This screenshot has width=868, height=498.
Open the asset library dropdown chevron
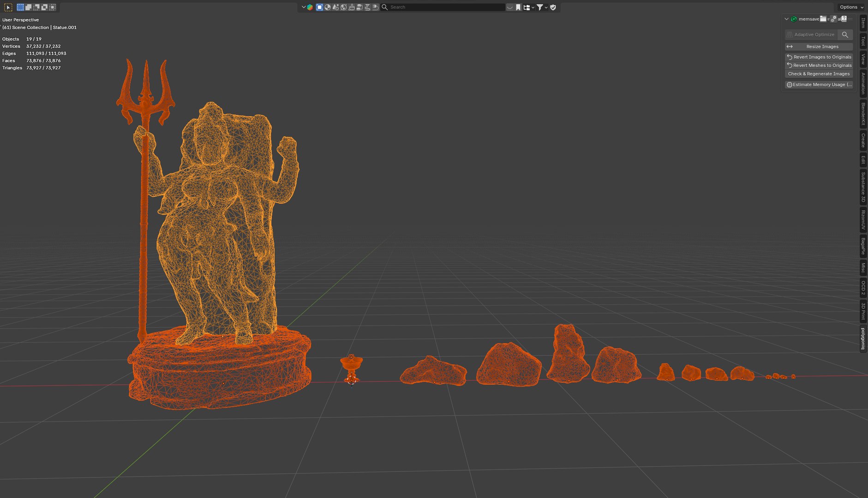[304, 7]
